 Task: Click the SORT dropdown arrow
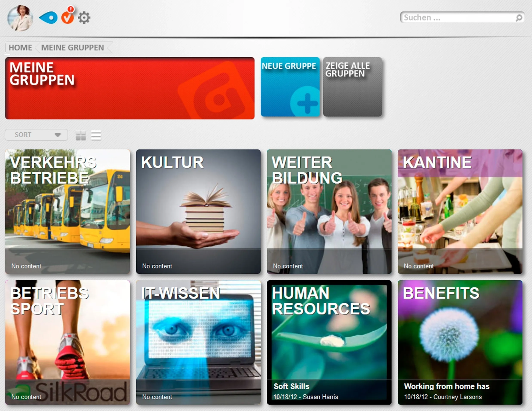click(x=58, y=135)
